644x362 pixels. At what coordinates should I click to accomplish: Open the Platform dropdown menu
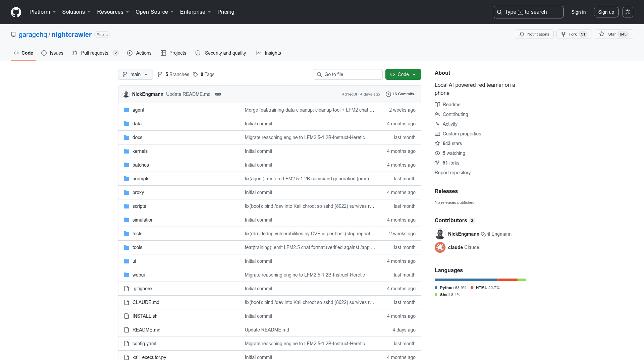[x=43, y=12]
